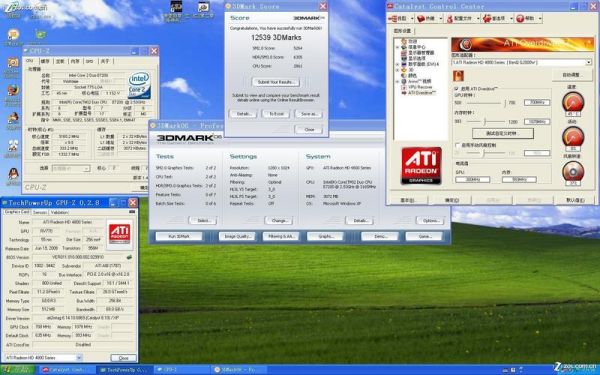Click the Catalyst hotkeys toolbar icon

click(421, 18)
